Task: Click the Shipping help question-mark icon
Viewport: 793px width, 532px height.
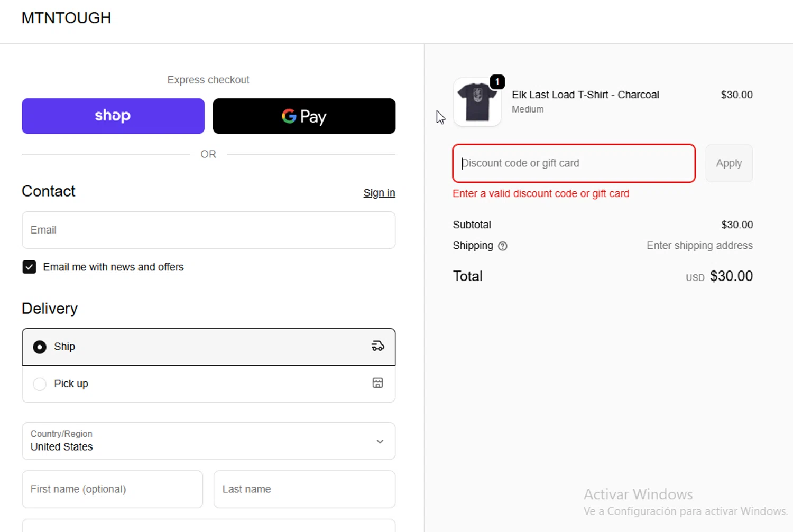Action: [x=503, y=246]
